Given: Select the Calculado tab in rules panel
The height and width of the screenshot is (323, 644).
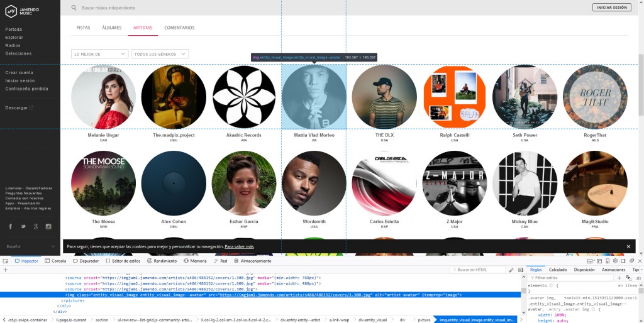Looking at the screenshot, I should point(558,270).
